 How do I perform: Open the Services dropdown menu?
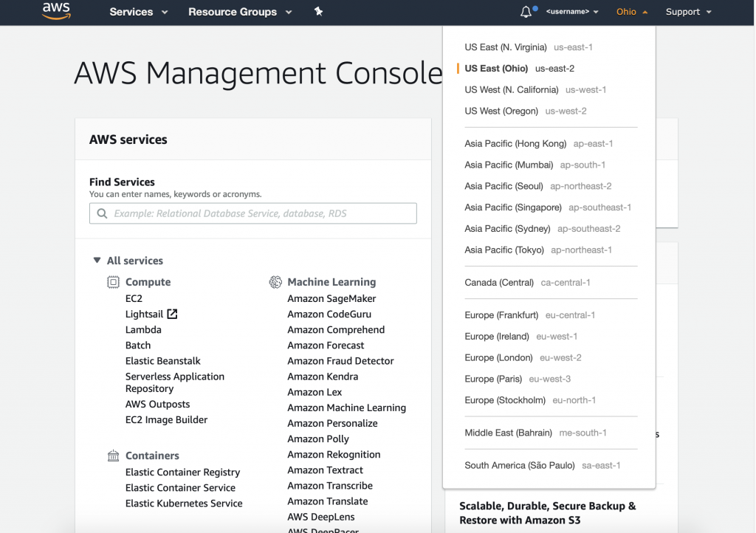[138, 12]
